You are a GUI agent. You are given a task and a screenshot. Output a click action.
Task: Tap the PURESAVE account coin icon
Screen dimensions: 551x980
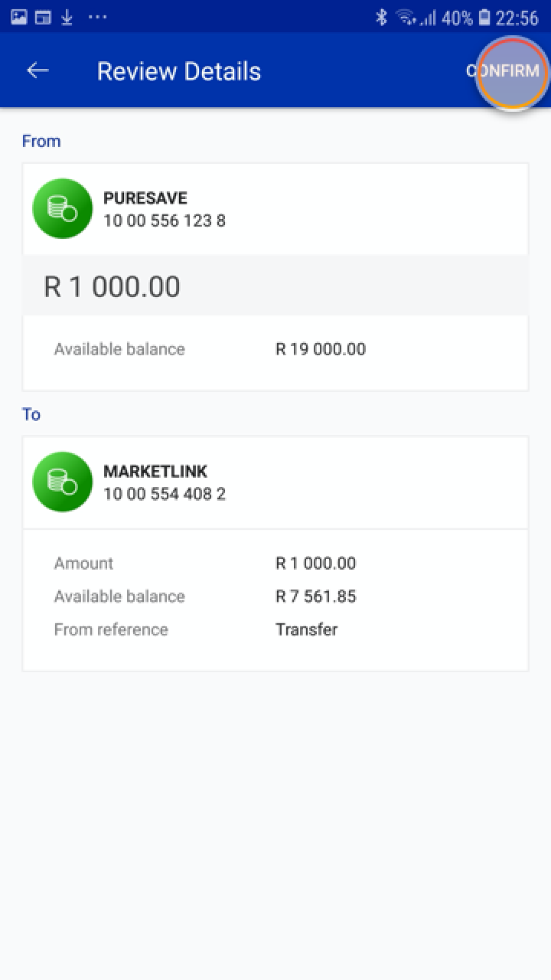coord(63,208)
